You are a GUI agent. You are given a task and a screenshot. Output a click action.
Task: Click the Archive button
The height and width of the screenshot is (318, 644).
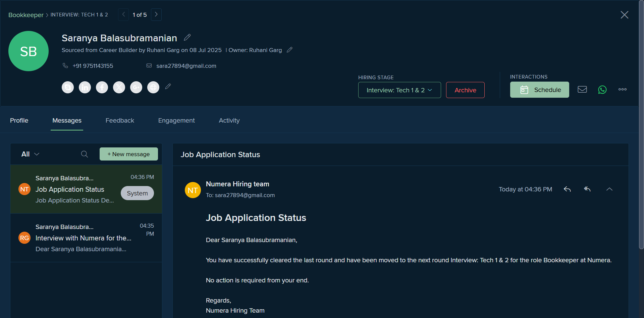pyautogui.click(x=465, y=90)
